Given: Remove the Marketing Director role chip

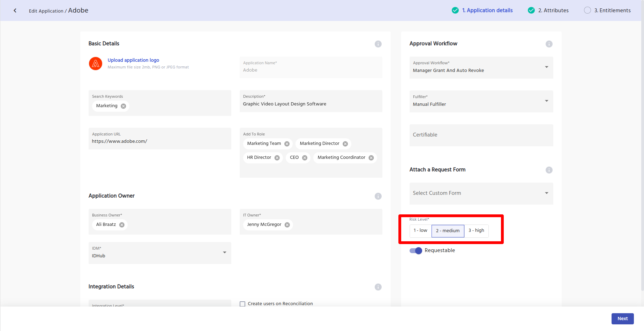Looking at the screenshot, I should point(345,144).
